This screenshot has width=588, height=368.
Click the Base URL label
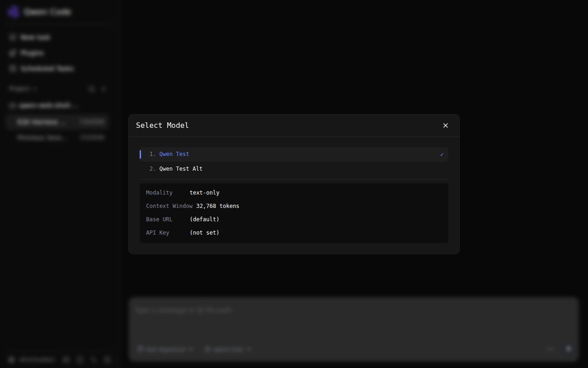pos(159,219)
